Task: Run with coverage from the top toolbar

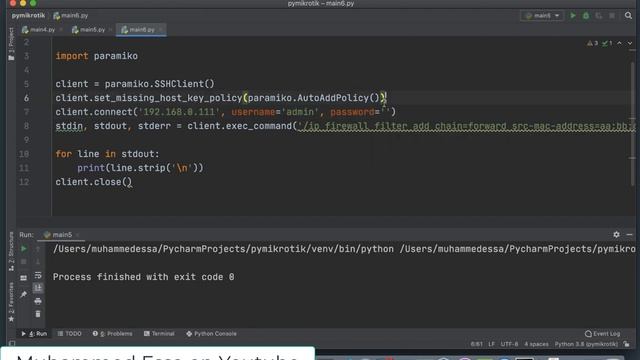Action: pyautogui.click(x=599, y=16)
